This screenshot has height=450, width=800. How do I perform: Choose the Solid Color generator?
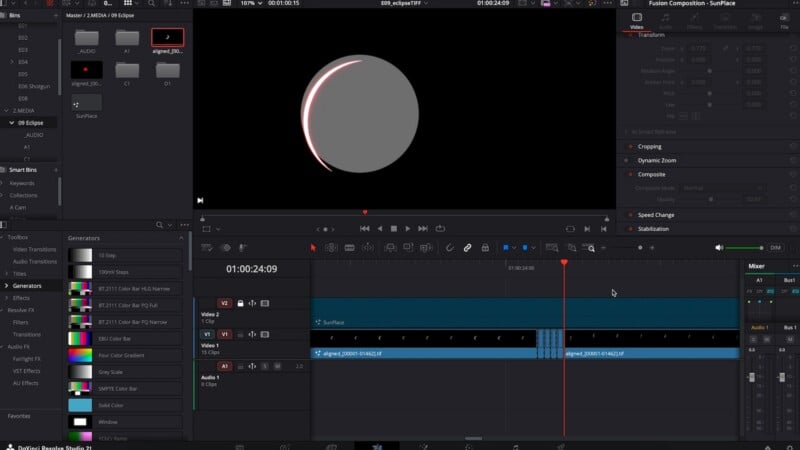(x=125, y=406)
